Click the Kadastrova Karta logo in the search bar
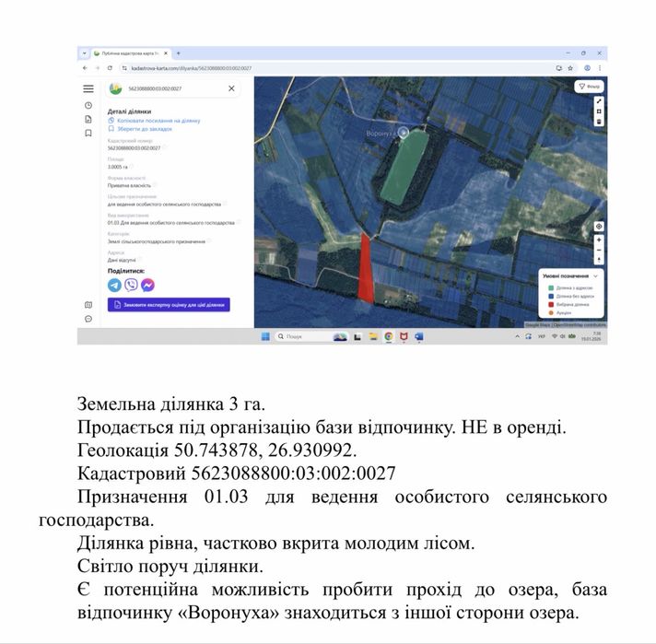This screenshot has height=644, width=656. pyautogui.click(x=115, y=88)
